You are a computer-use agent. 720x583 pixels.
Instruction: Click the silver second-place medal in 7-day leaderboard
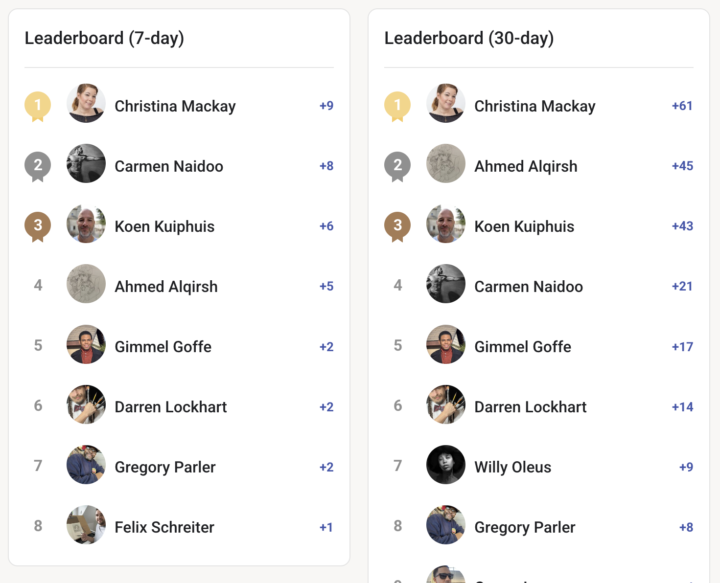pos(38,166)
